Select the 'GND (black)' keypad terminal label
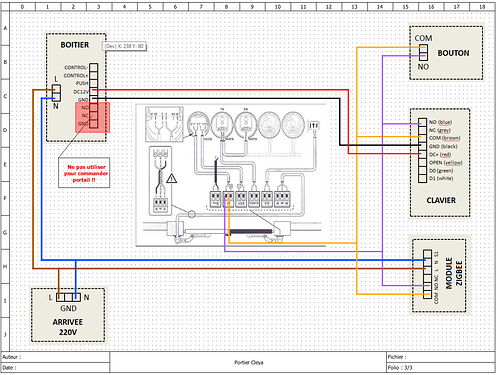This screenshot has width=497, height=375. click(x=443, y=146)
